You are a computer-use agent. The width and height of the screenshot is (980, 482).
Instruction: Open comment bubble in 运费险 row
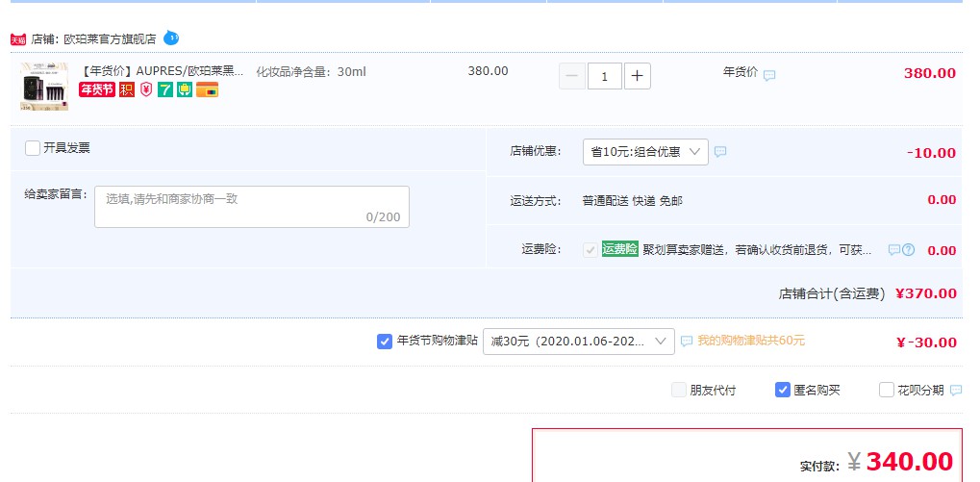pyautogui.click(x=894, y=250)
